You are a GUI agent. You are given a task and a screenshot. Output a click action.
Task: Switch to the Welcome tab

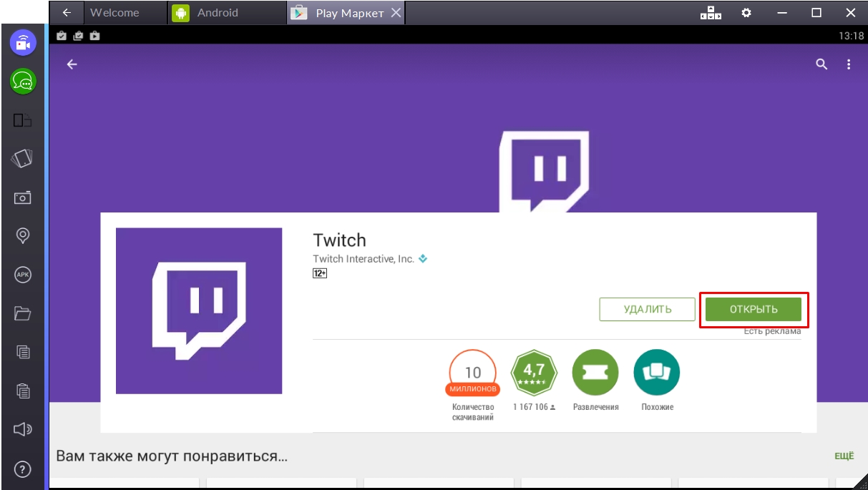pos(114,13)
